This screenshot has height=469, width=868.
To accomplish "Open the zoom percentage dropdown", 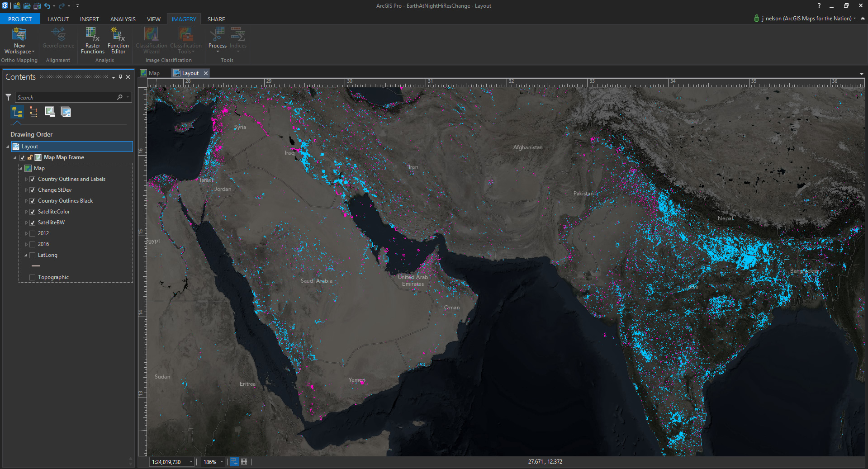I will click(222, 462).
